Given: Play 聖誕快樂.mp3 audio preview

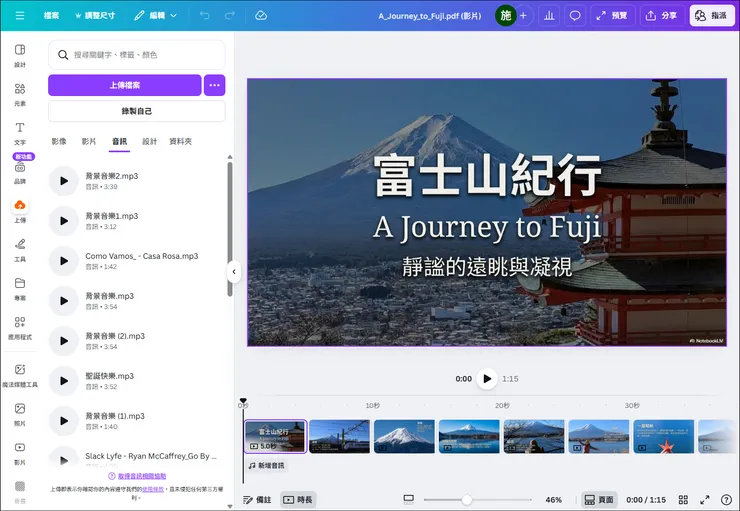Looking at the screenshot, I should click(x=64, y=381).
